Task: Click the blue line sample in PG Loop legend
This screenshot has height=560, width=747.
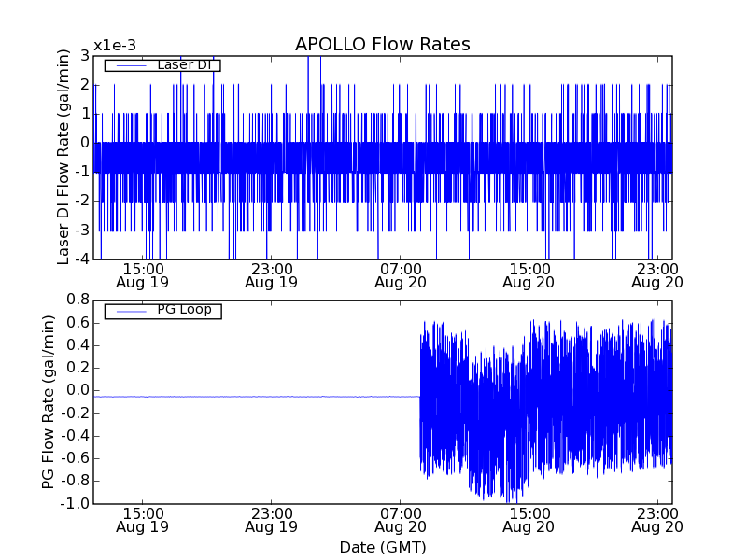Action: click(130, 311)
